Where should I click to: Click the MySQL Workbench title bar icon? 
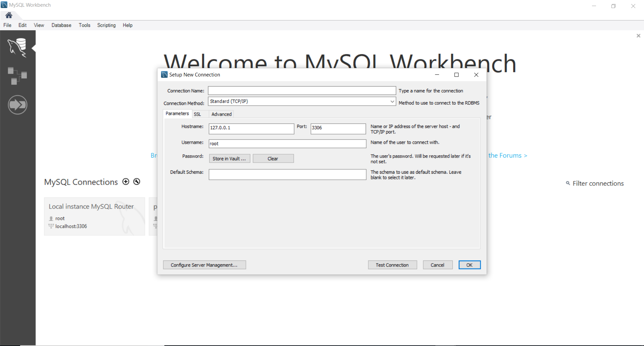point(4,5)
